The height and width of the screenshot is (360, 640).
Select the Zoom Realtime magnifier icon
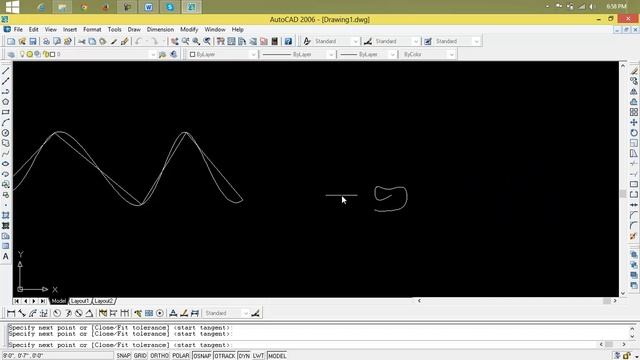click(186, 41)
